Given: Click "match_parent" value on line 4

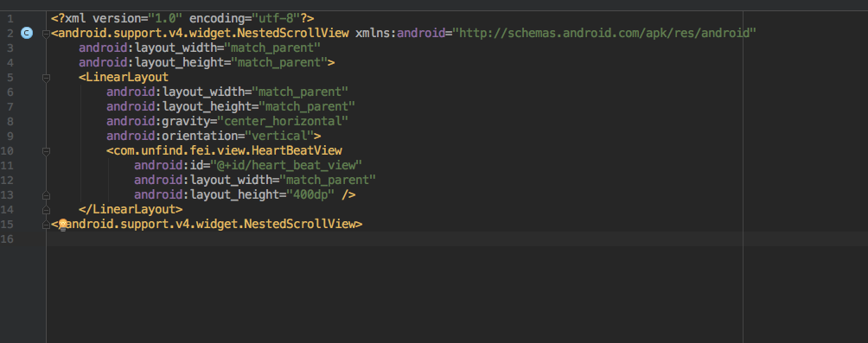Looking at the screenshot, I should point(279,62).
